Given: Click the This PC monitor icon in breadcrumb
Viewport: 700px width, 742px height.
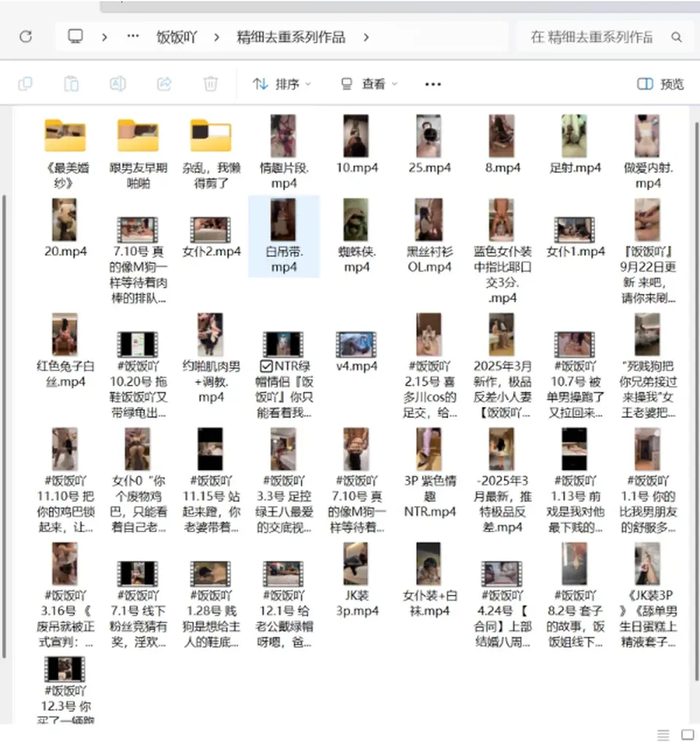Looking at the screenshot, I should (75, 36).
